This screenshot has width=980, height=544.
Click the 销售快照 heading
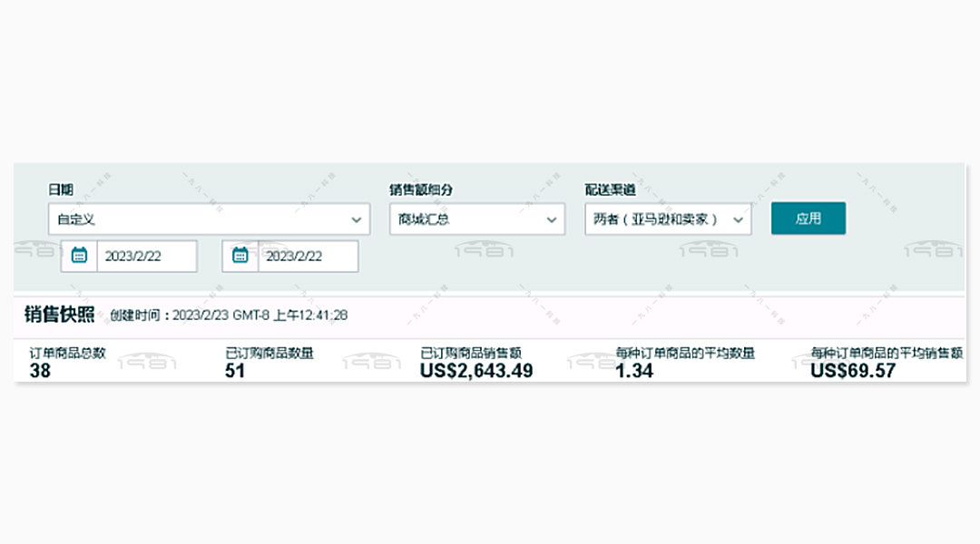pyautogui.click(x=59, y=314)
